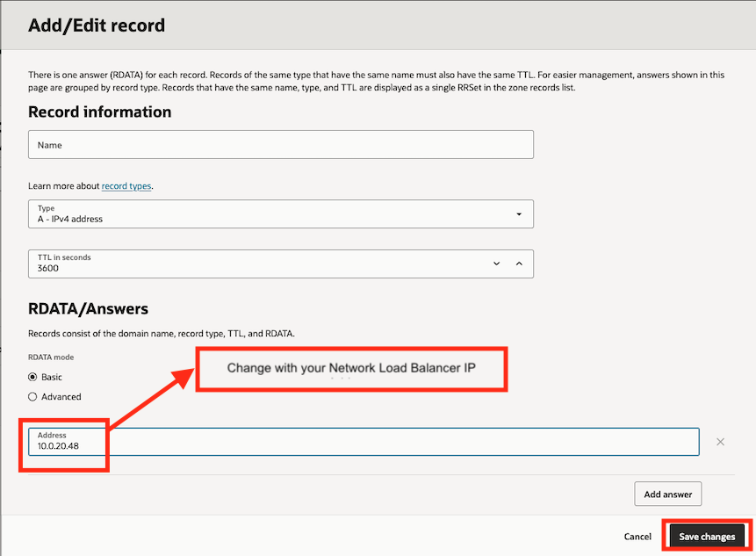This screenshot has width=756, height=556.
Task: Click the TTL in seconds field
Action: tap(281, 264)
